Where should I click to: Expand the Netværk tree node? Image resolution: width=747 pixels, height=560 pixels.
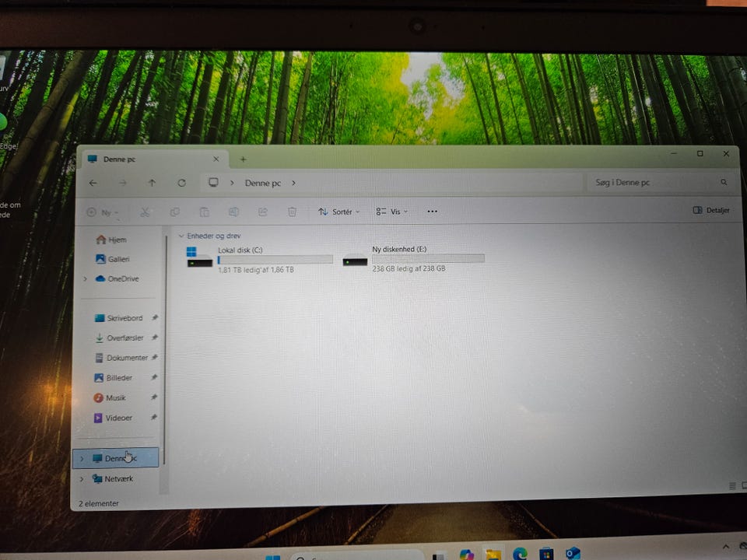click(x=82, y=478)
